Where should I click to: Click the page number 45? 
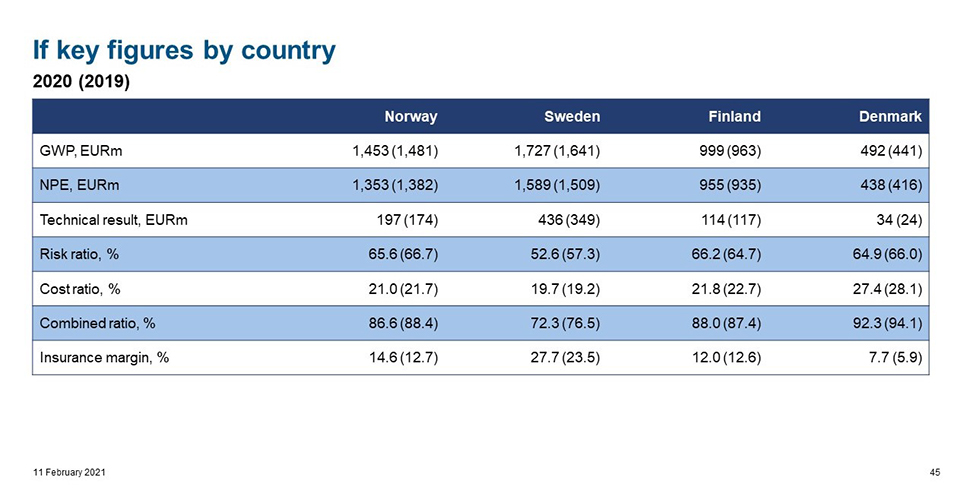[x=936, y=472]
